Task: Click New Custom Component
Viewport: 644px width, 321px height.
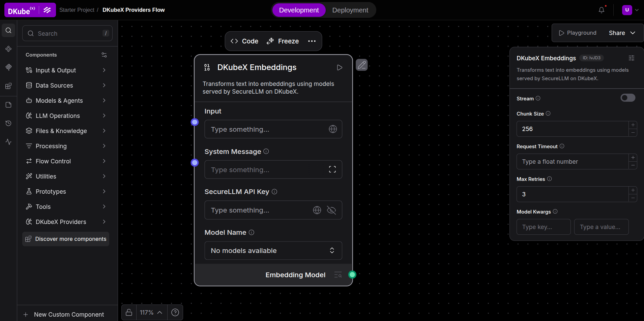Action: click(63, 314)
